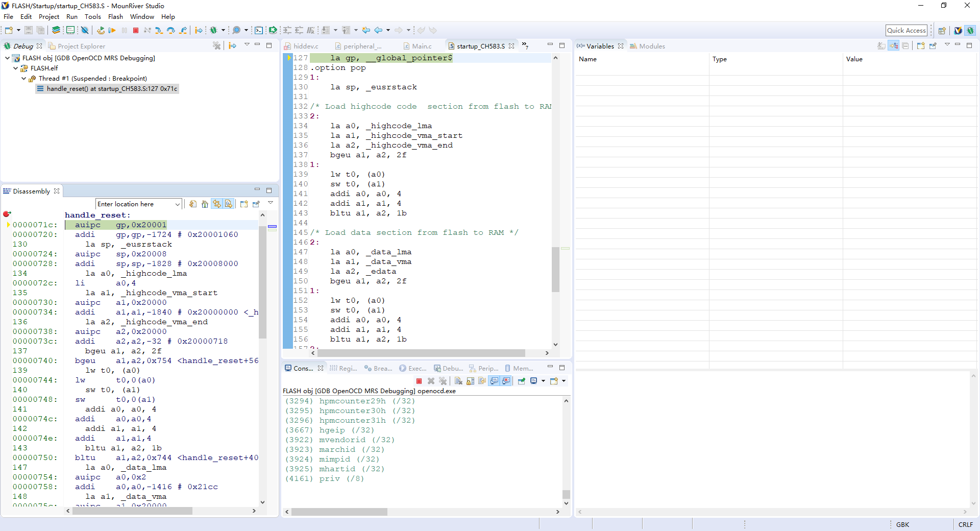
Task: Click Quick Access search field
Action: click(906, 31)
